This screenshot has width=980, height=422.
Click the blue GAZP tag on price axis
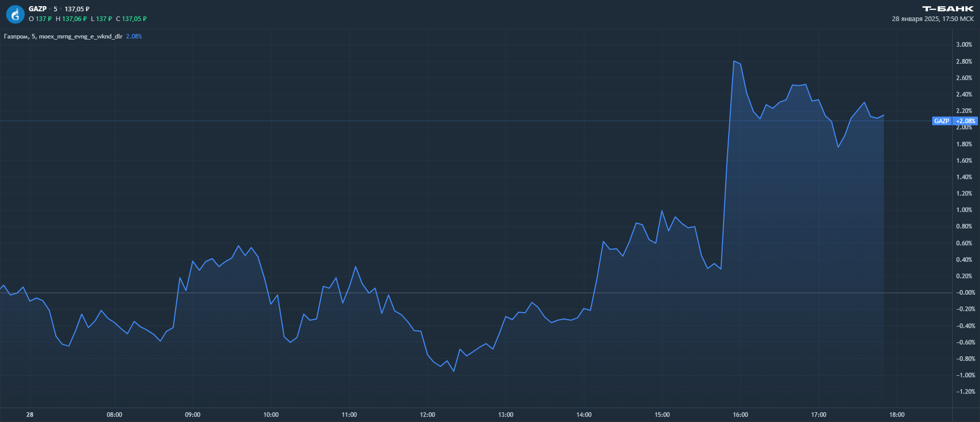(941, 121)
